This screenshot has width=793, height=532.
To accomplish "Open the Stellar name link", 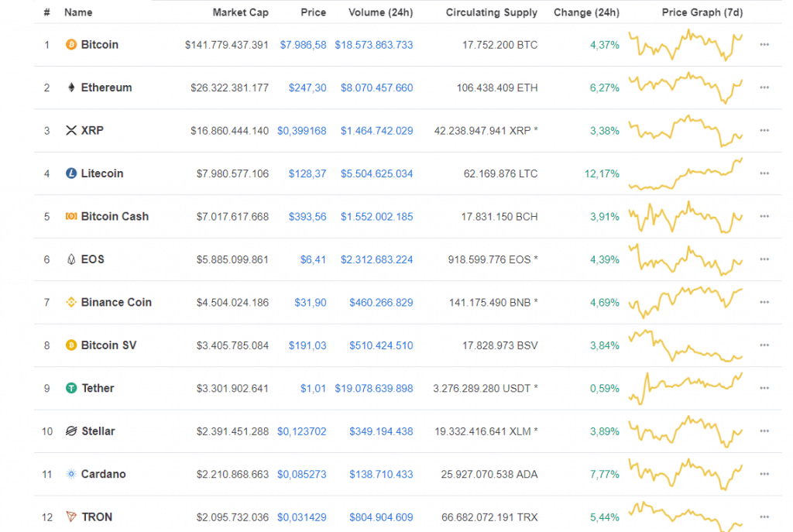I will (98, 431).
